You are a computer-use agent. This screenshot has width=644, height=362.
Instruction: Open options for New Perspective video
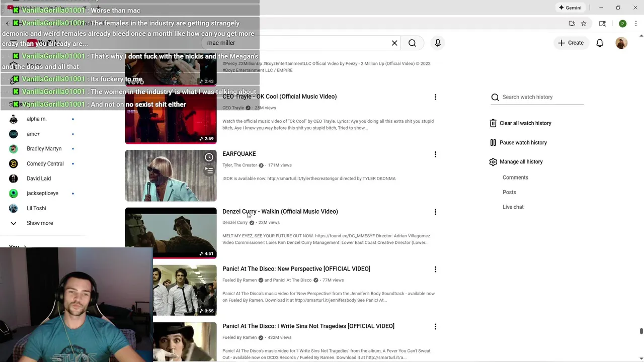click(x=435, y=269)
